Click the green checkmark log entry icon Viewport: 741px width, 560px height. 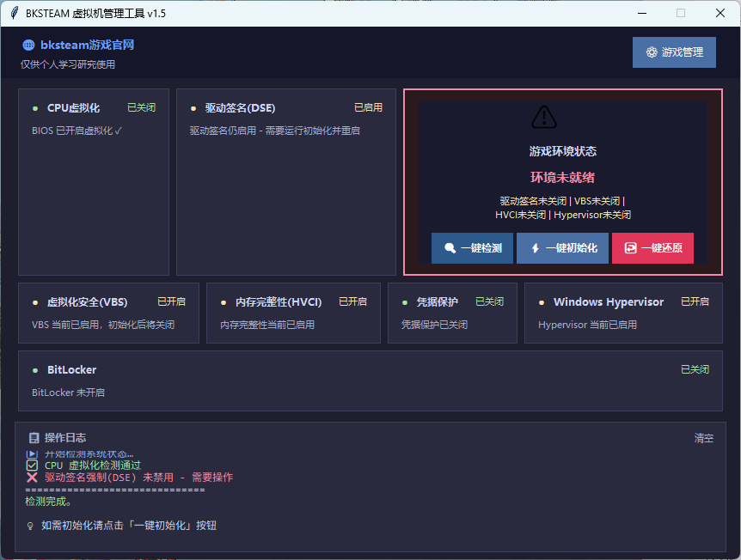pyautogui.click(x=33, y=466)
